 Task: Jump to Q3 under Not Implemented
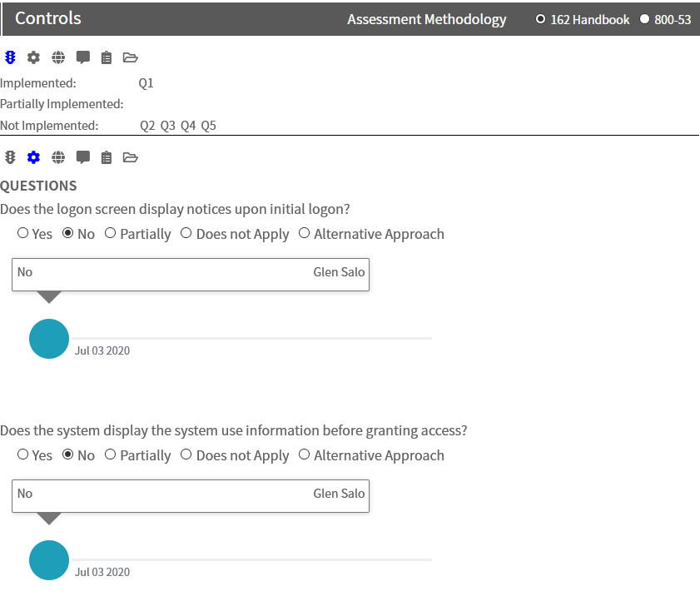click(x=168, y=126)
